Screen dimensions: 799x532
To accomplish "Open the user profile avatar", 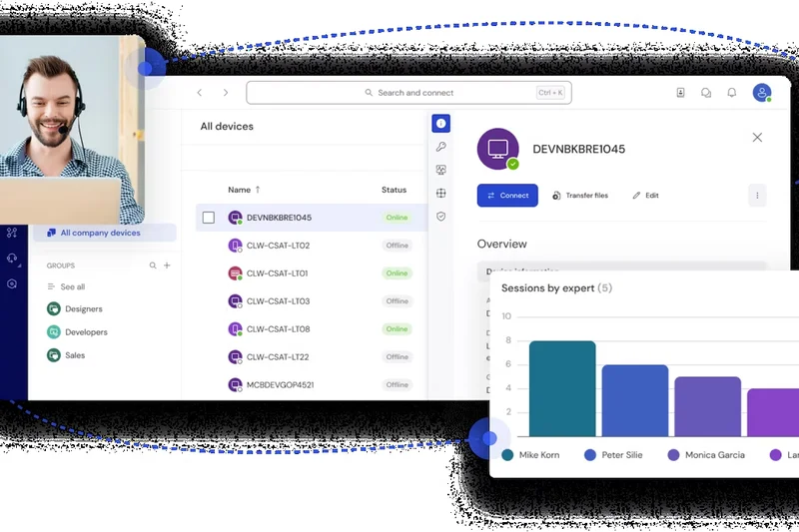I will 762,93.
